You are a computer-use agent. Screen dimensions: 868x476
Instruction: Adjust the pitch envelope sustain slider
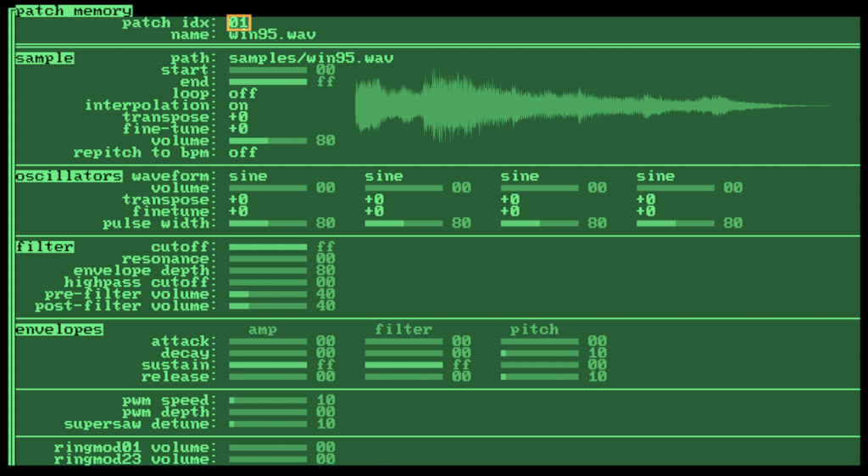tap(540, 365)
